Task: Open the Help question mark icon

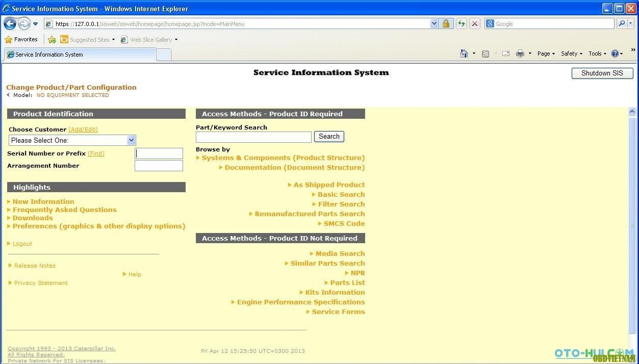Action: [615, 54]
